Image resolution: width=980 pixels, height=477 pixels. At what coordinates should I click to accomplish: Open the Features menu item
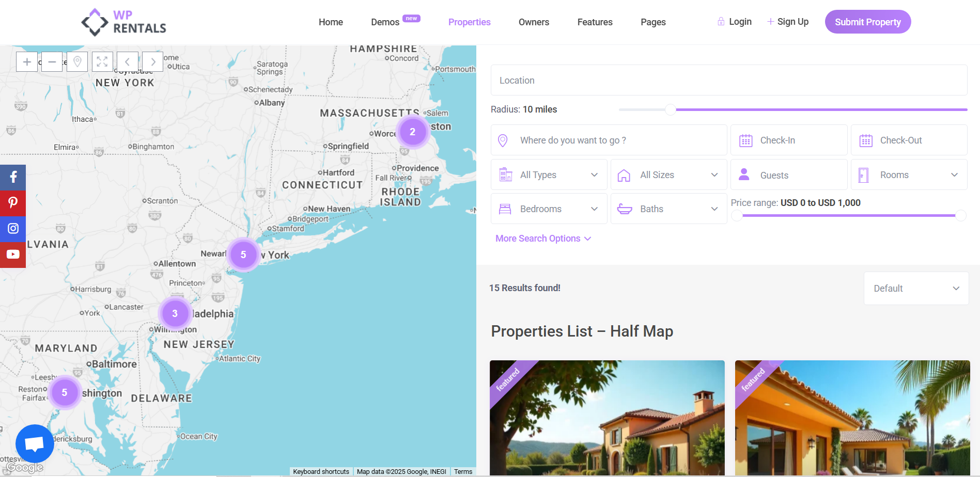point(595,22)
